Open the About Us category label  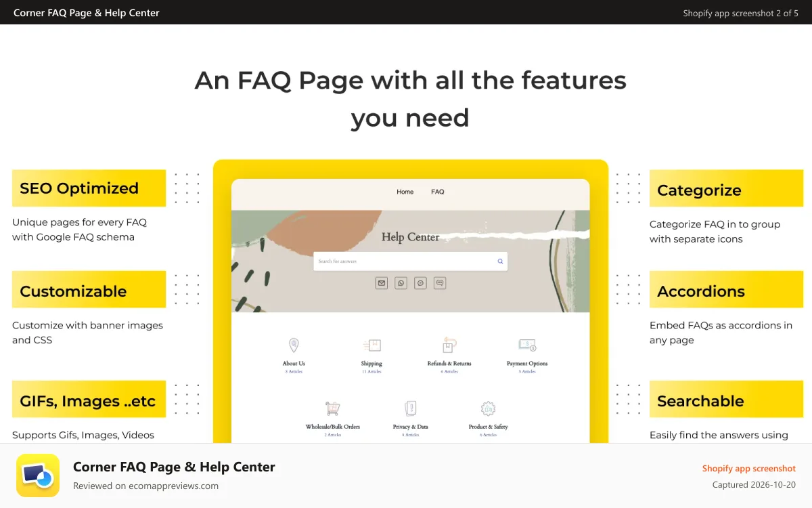pos(294,364)
